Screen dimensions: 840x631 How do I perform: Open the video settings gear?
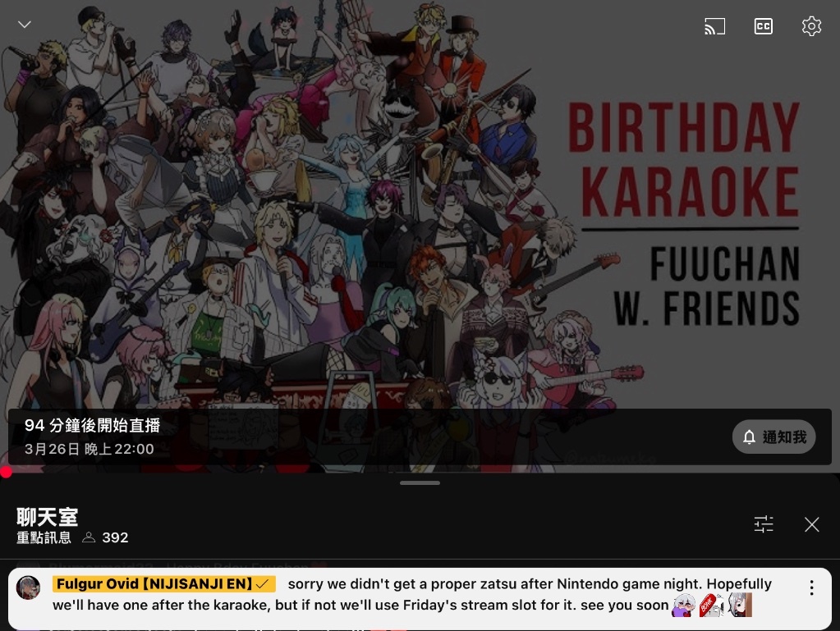(811, 26)
